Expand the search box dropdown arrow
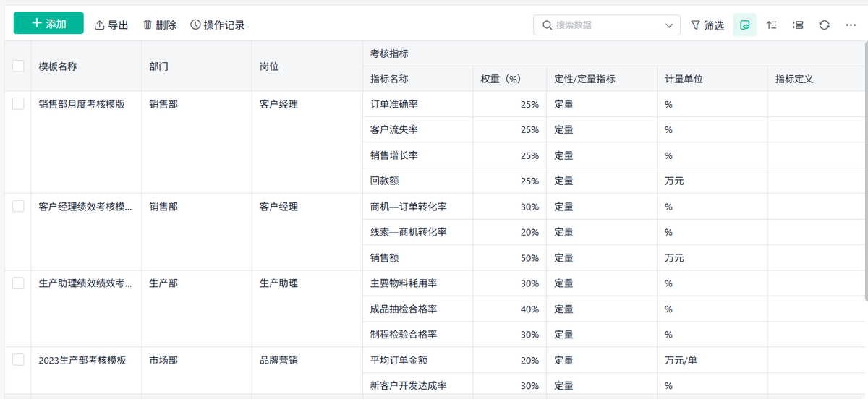The height and width of the screenshot is (399, 868). click(x=669, y=25)
